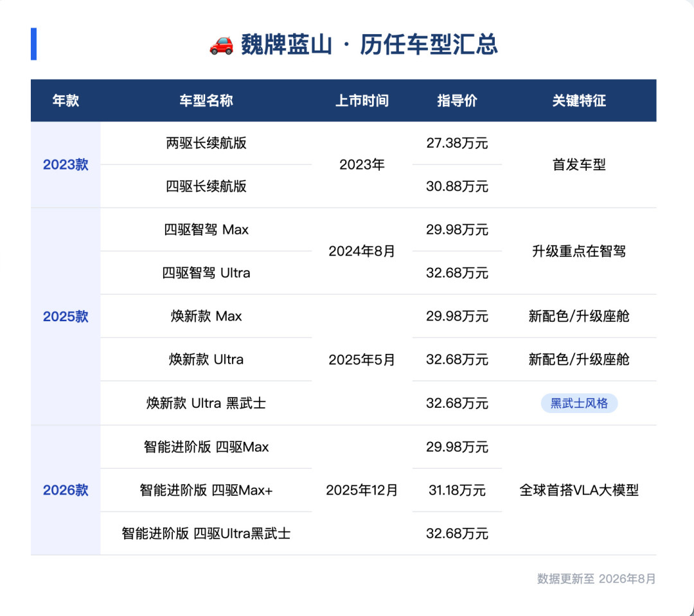Click the red car emoji in title

click(221, 45)
